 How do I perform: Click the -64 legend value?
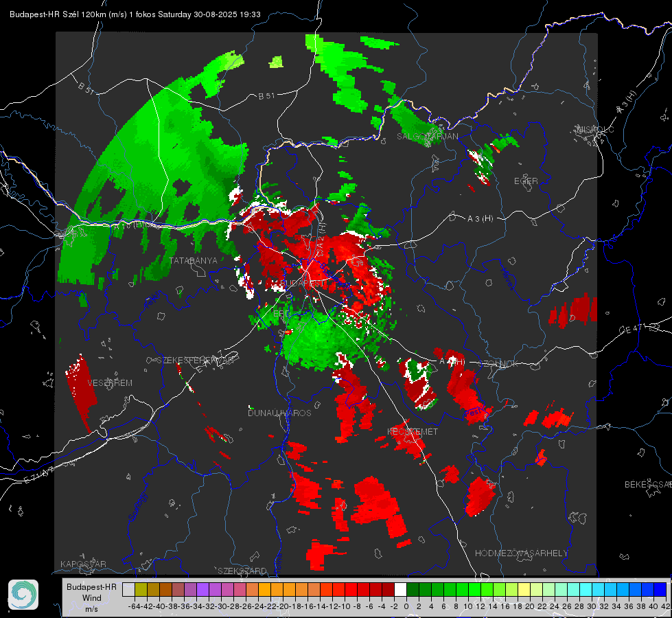point(135,606)
